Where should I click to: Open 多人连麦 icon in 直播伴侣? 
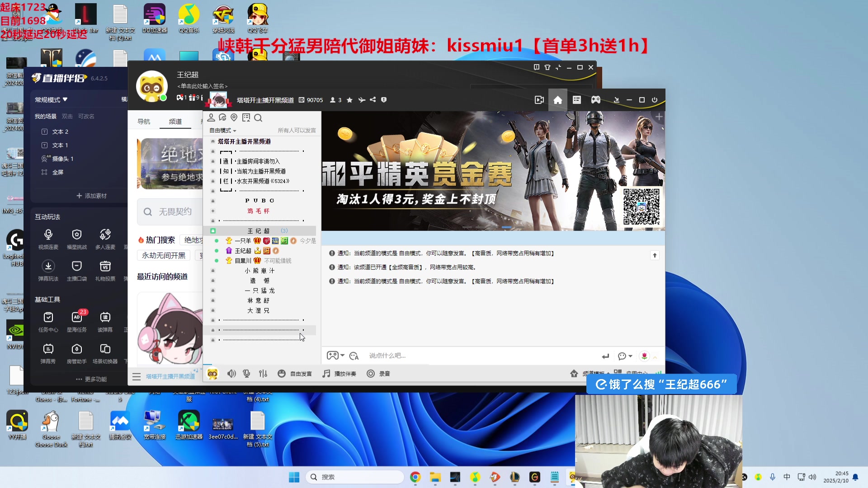point(105,239)
